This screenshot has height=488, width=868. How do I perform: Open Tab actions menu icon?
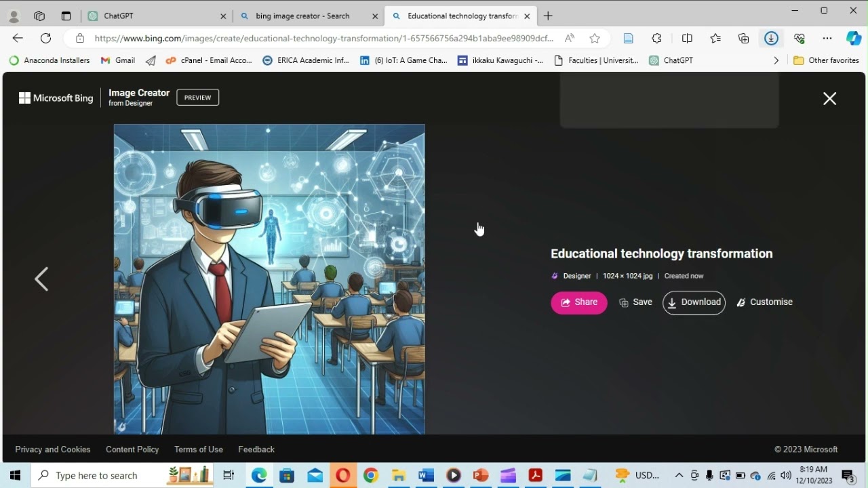(66, 16)
